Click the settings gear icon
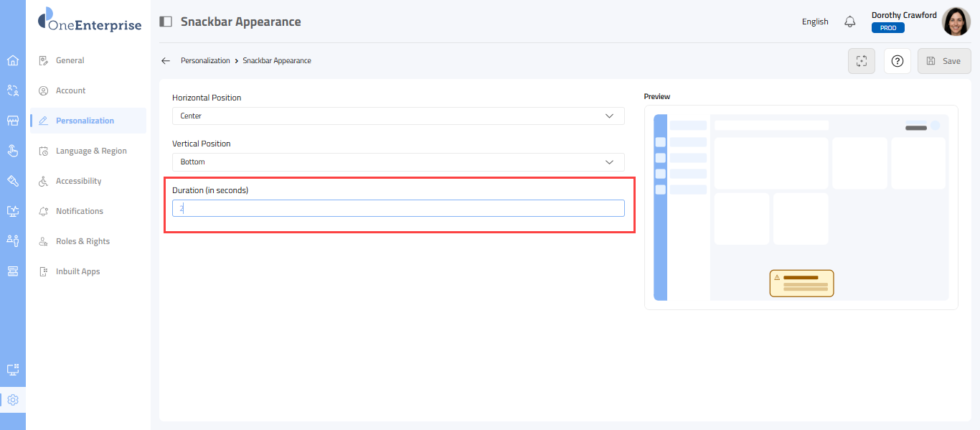The image size is (980, 430). coord(13,400)
